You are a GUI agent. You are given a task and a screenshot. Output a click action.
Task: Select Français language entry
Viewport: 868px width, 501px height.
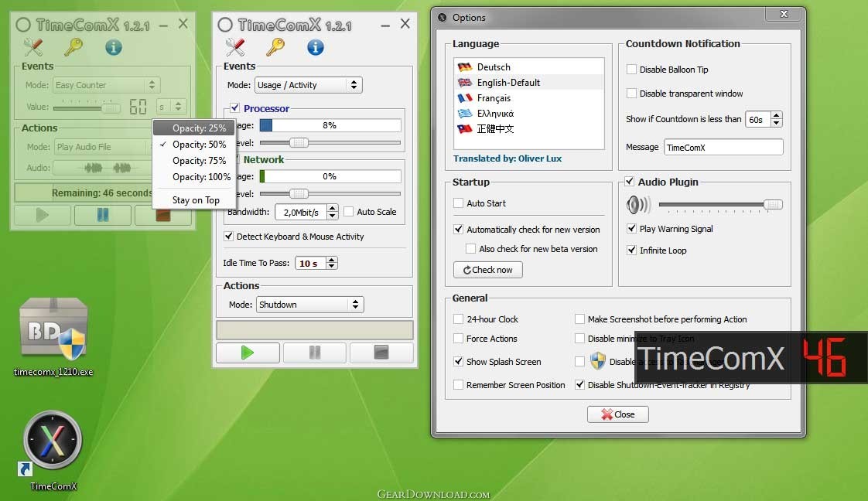tap(528, 98)
